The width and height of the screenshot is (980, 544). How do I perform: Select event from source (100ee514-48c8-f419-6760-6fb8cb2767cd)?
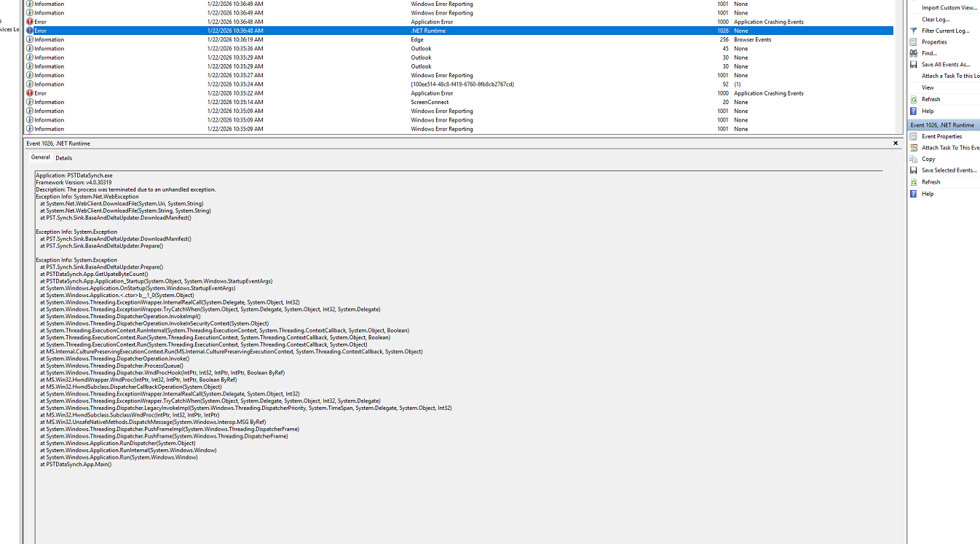pos(459,84)
